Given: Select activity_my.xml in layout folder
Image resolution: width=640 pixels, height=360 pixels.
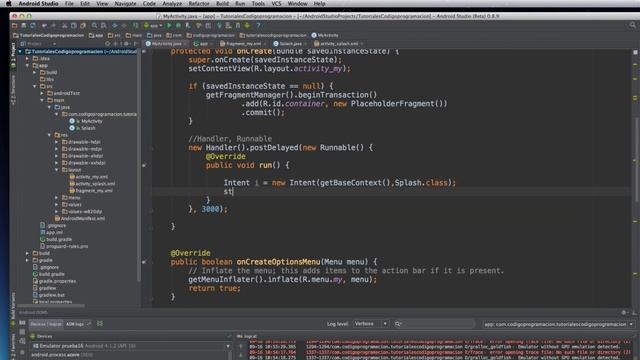Looking at the screenshot, I should (89, 177).
